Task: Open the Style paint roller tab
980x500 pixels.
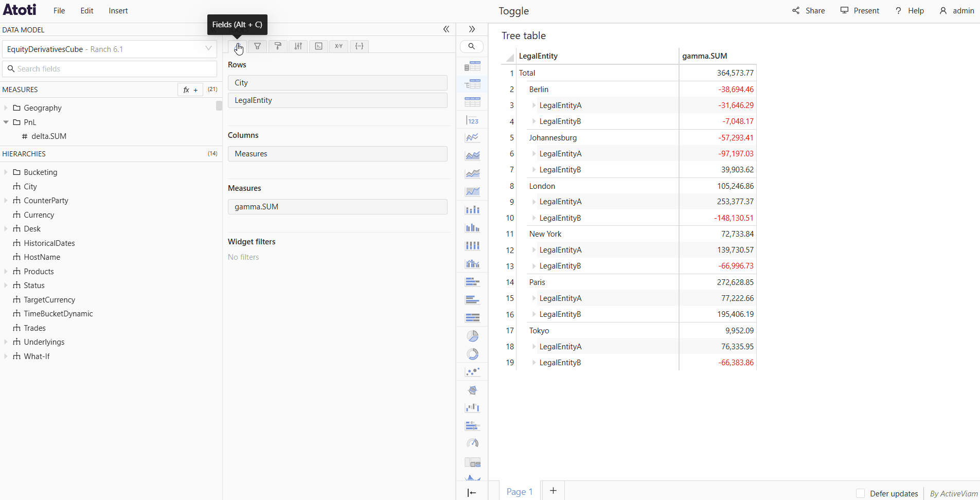Action: tap(278, 46)
